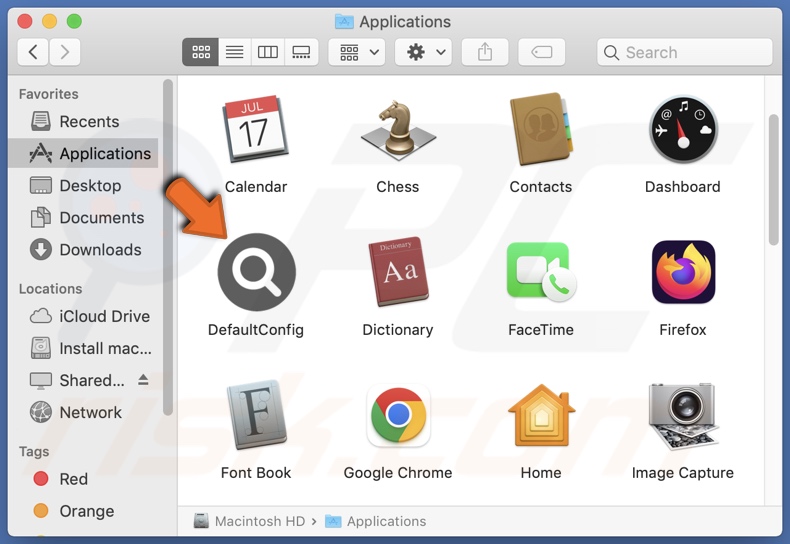The image size is (790, 544).
Task: Click the FaceTime name label
Action: point(541,330)
